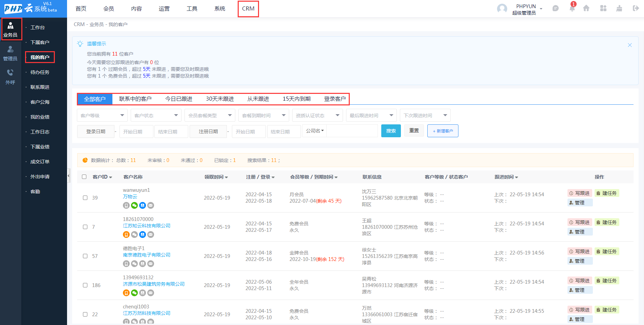Open the 会员套餐类型 dropdown filter

point(210,116)
